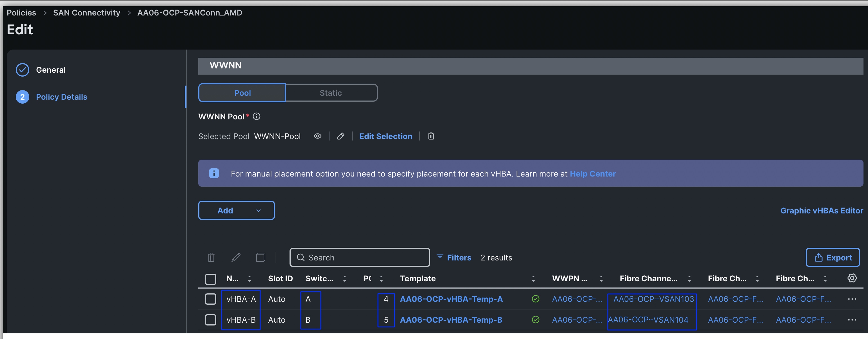
Task: Open table column settings via the gear icon
Action: pos(852,278)
